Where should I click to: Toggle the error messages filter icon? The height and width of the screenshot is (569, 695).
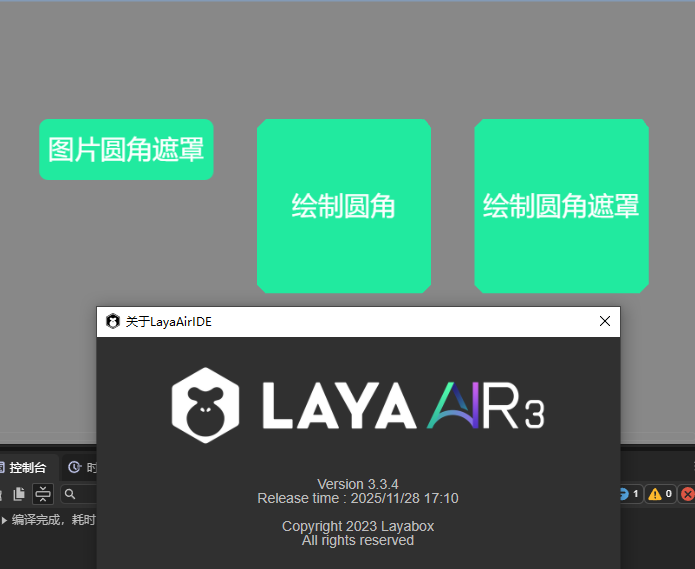pyautogui.click(x=687, y=494)
